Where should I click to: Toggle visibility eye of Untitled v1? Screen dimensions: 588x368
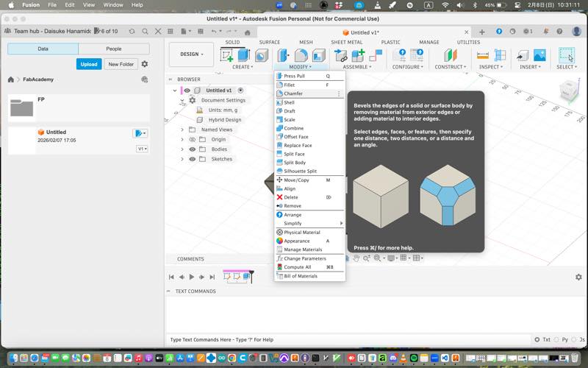pyautogui.click(x=187, y=91)
